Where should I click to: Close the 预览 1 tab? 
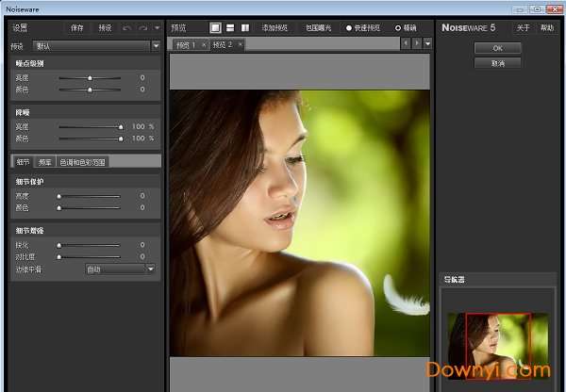(x=204, y=44)
